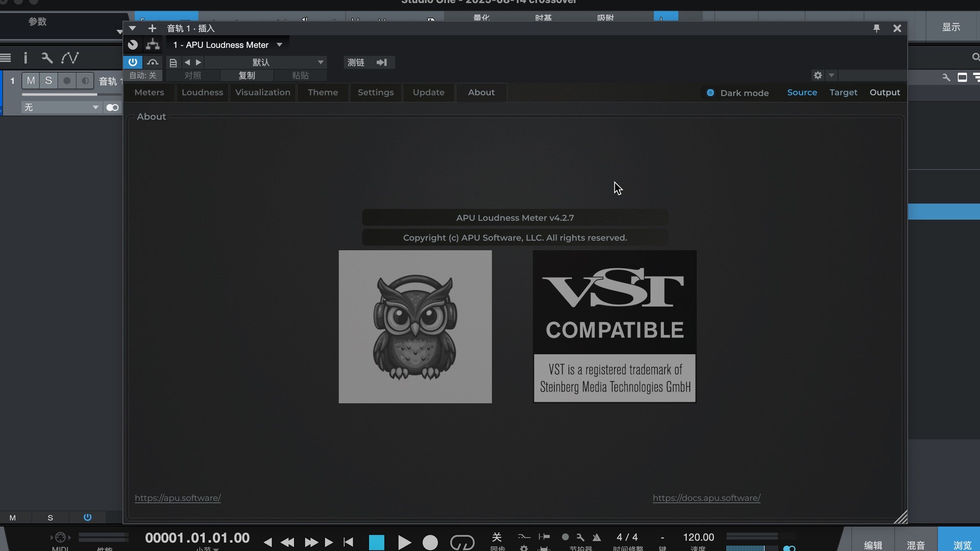Open the channel routing editor icon

(x=153, y=45)
